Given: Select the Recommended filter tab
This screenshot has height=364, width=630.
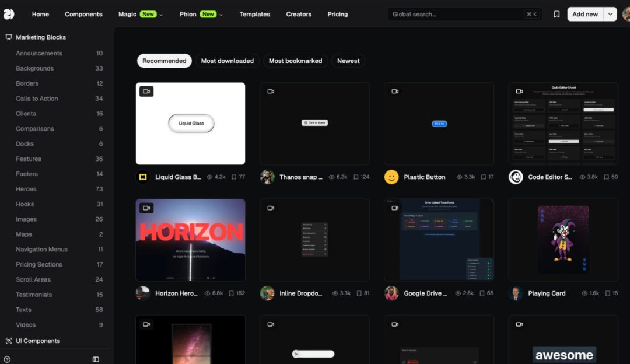Looking at the screenshot, I should click(x=164, y=61).
